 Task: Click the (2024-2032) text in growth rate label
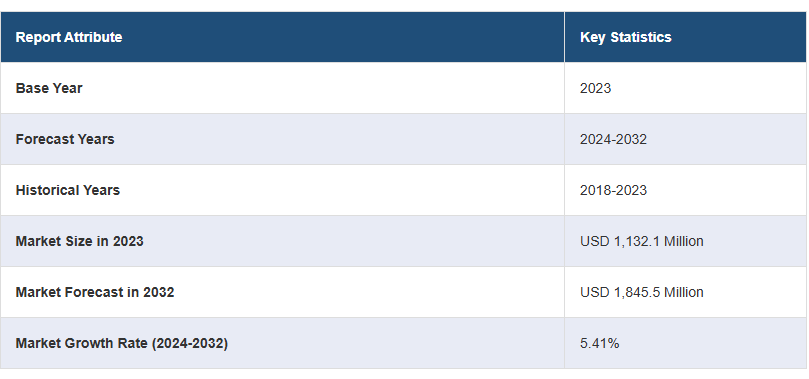point(190,343)
